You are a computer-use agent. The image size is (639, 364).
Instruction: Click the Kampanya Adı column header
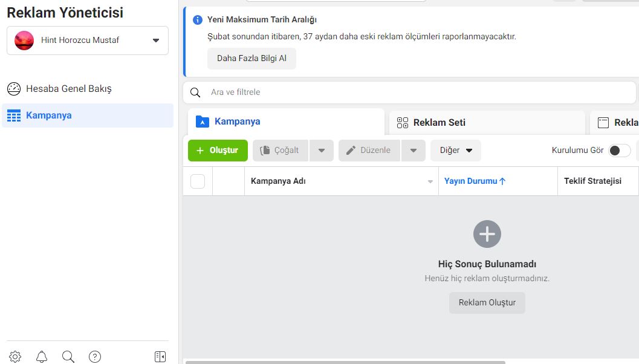(x=342, y=181)
